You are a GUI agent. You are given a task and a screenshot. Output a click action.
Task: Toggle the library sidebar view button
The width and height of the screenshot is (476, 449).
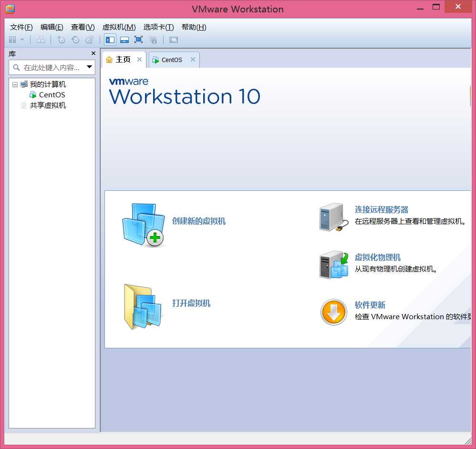(110, 40)
